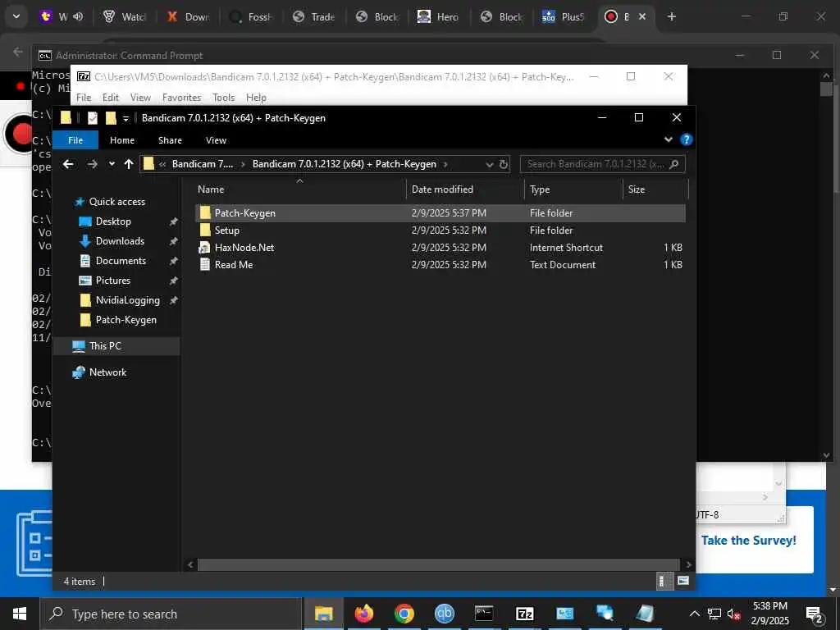Image resolution: width=840 pixels, height=630 pixels.
Task: Select NvidiaLogging in navigation pane
Action: pos(127,300)
